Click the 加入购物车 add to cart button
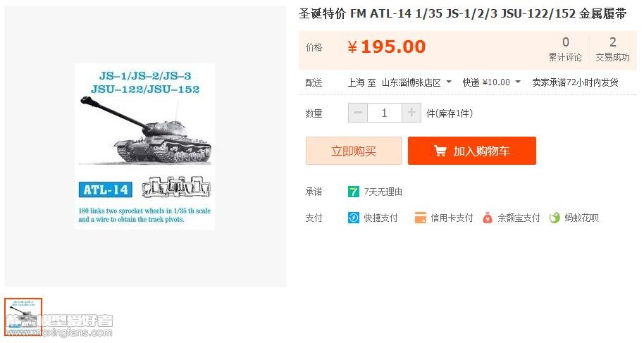The height and width of the screenshot is (343, 644). [472, 151]
